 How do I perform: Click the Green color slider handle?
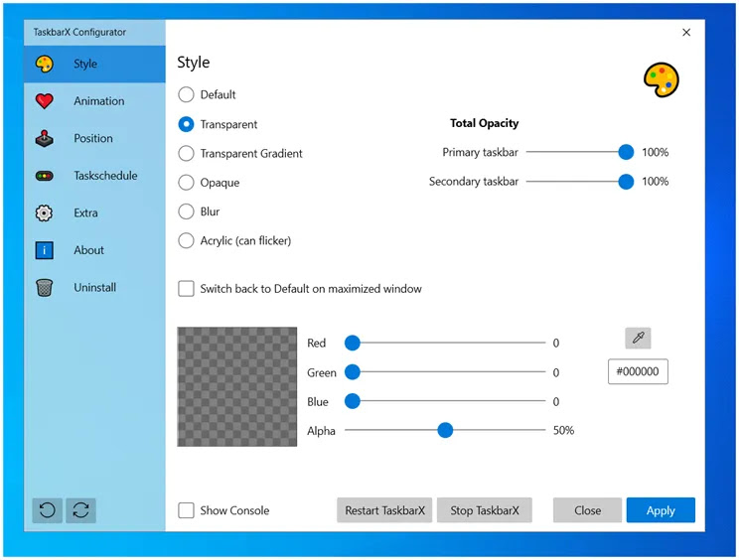(x=353, y=372)
